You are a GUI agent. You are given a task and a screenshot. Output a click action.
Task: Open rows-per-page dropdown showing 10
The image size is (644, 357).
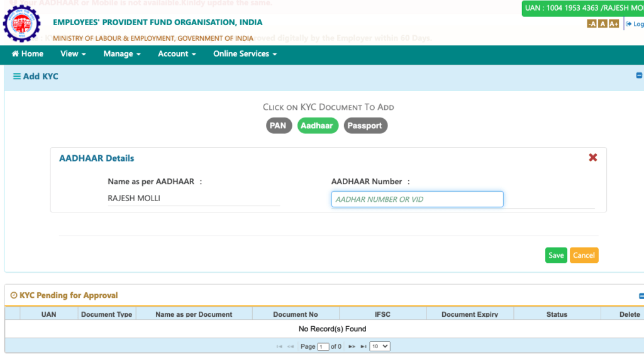click(379, 346)
